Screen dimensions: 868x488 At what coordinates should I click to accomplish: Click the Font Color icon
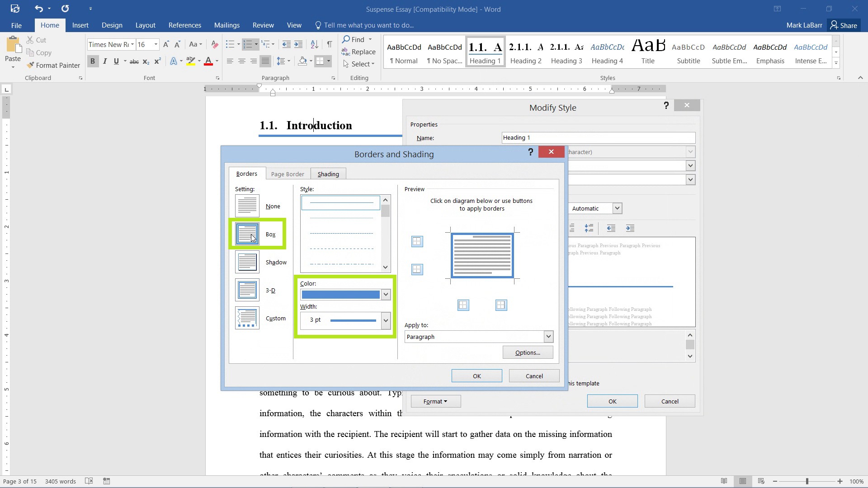209,61
